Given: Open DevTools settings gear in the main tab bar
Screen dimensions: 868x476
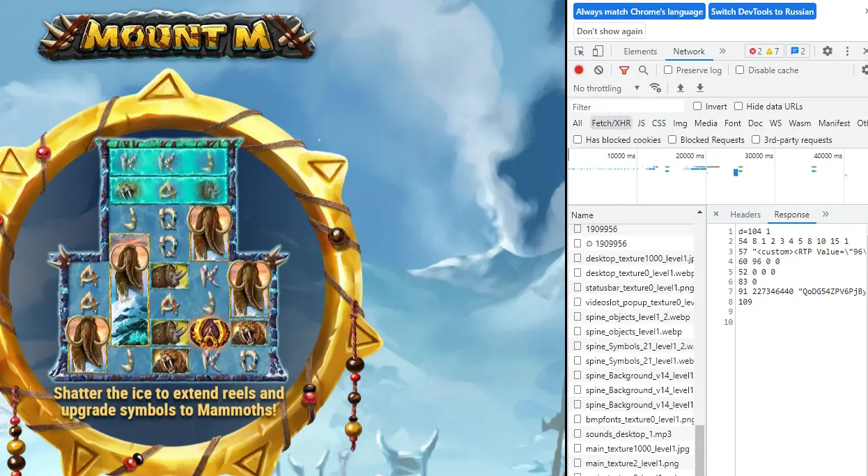Looking at the screenshot, I should pyautogui.click(x=828, y=52).
